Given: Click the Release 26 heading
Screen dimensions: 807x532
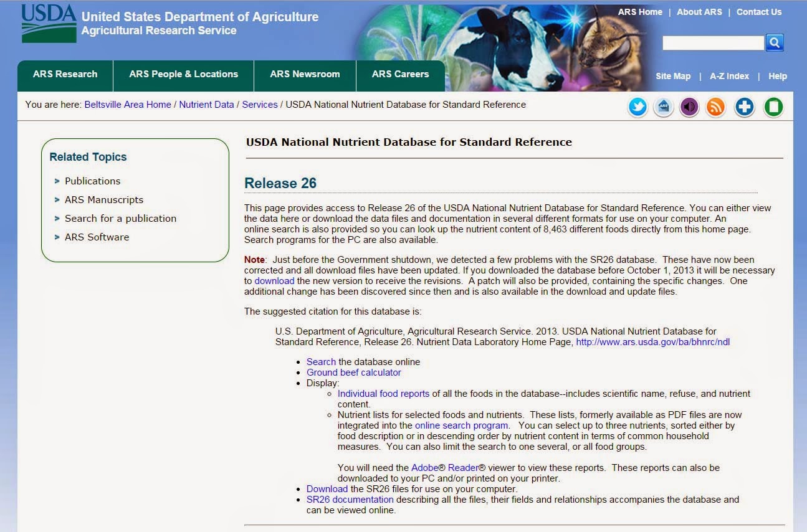Looking at the screenshot, I should (280, 183).
